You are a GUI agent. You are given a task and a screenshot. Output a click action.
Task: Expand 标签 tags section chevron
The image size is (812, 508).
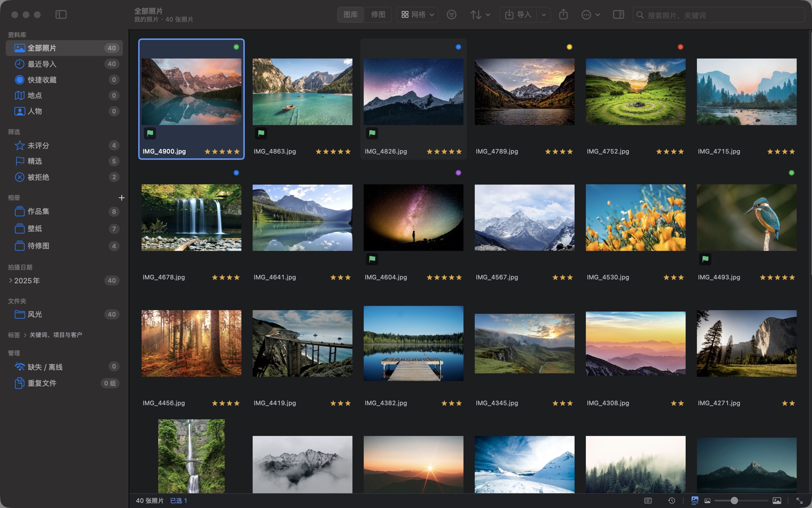25,335
